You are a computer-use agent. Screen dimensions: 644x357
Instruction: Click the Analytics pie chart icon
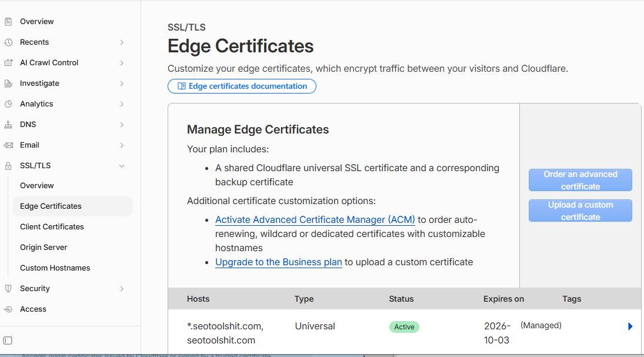point(8,104)
